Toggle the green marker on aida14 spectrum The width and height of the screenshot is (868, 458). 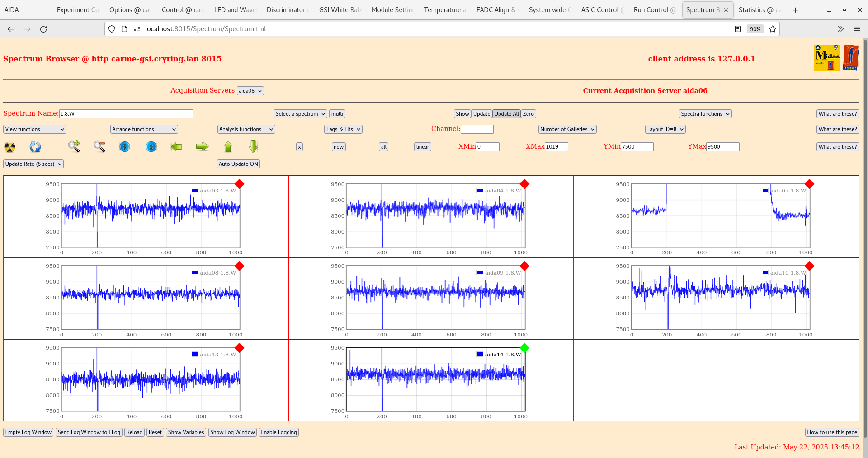[524, 348]
